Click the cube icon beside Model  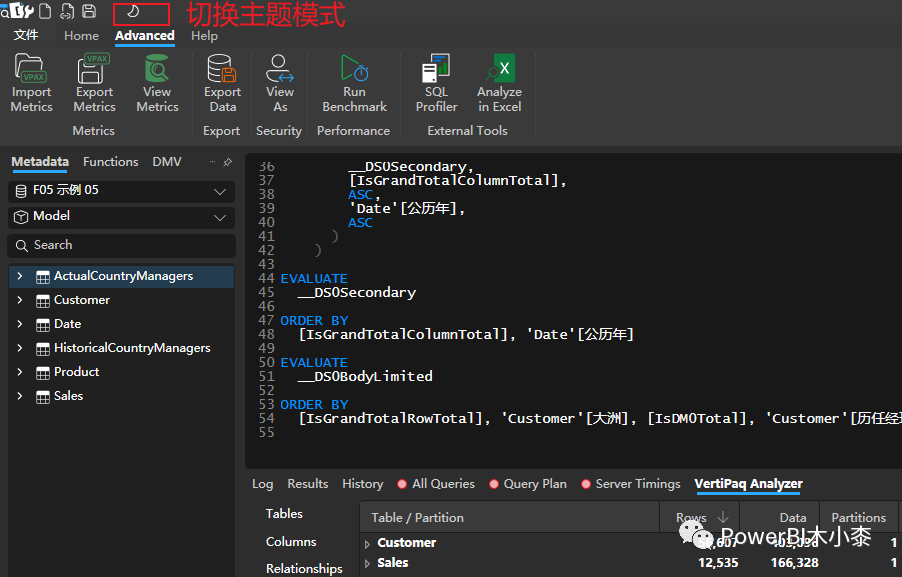[x=21, y=217]
